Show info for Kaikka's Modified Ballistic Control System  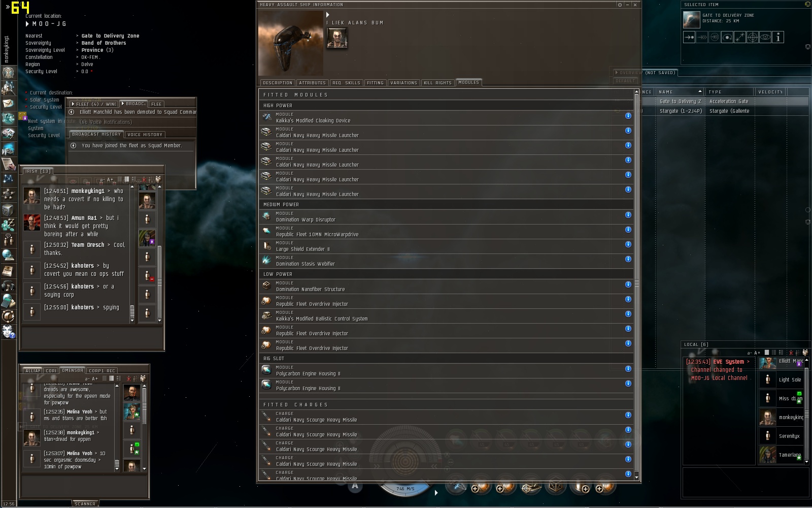pos(628,314)
